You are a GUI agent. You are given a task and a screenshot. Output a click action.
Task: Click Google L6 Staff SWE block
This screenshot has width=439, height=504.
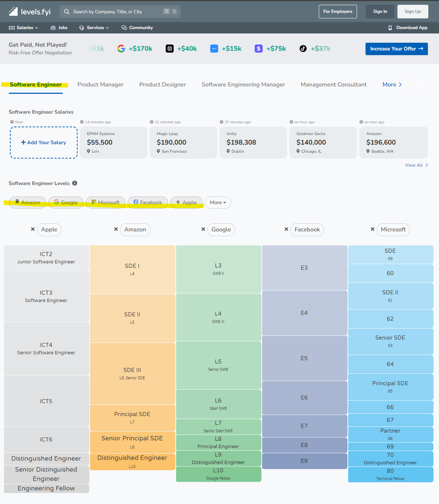[219, 404]
